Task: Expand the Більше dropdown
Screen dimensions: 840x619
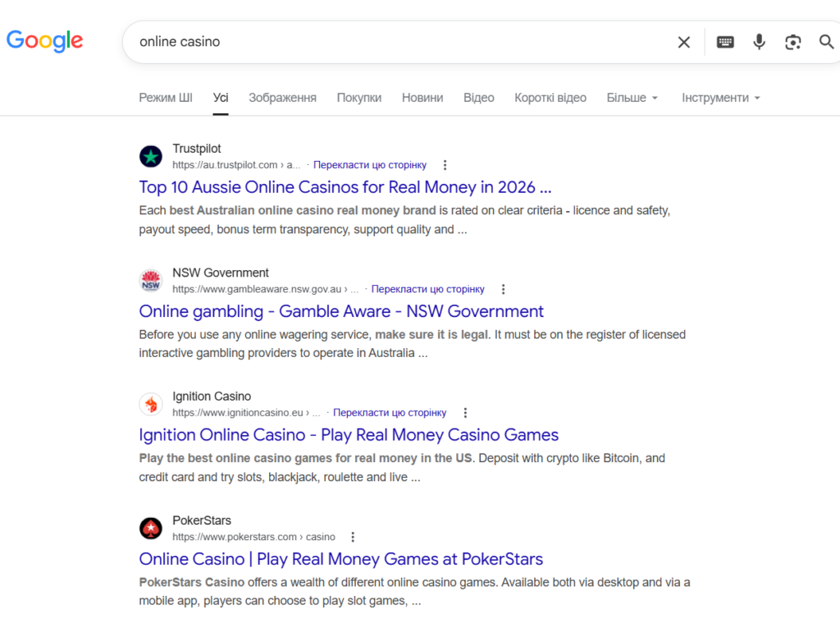Action: [632, 98]
